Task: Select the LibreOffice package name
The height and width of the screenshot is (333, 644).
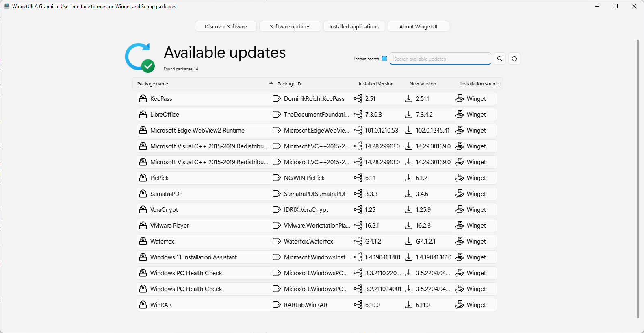Action: point(165,115)
